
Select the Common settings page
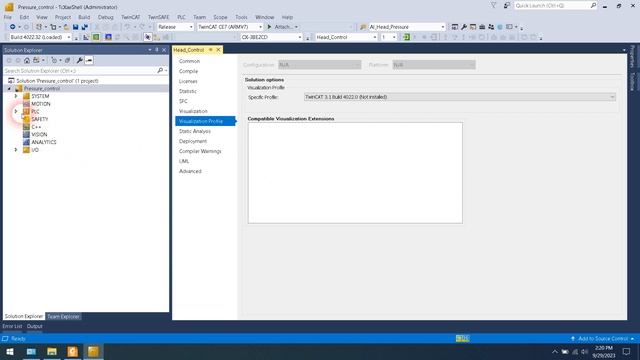tap(189, 61)
